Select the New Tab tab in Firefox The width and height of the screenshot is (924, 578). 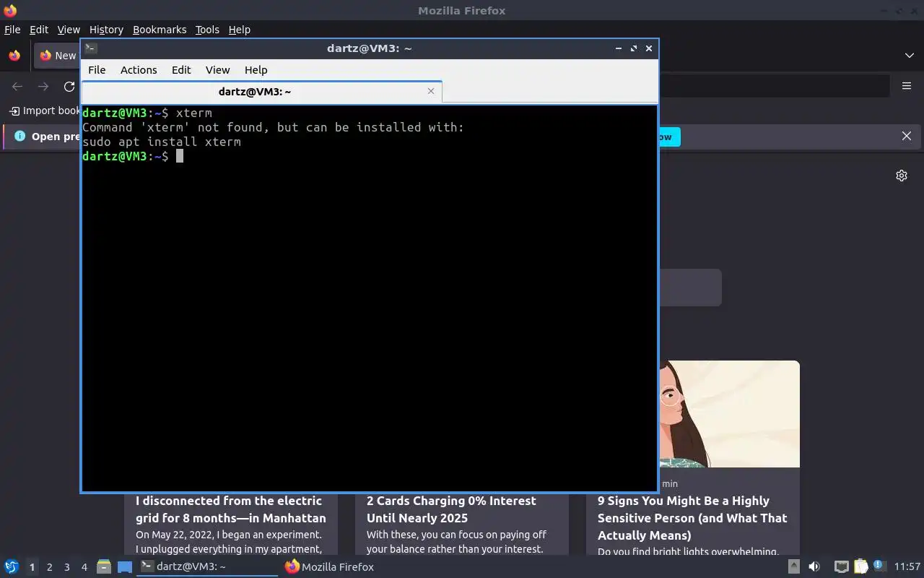(x=57, y=56)
